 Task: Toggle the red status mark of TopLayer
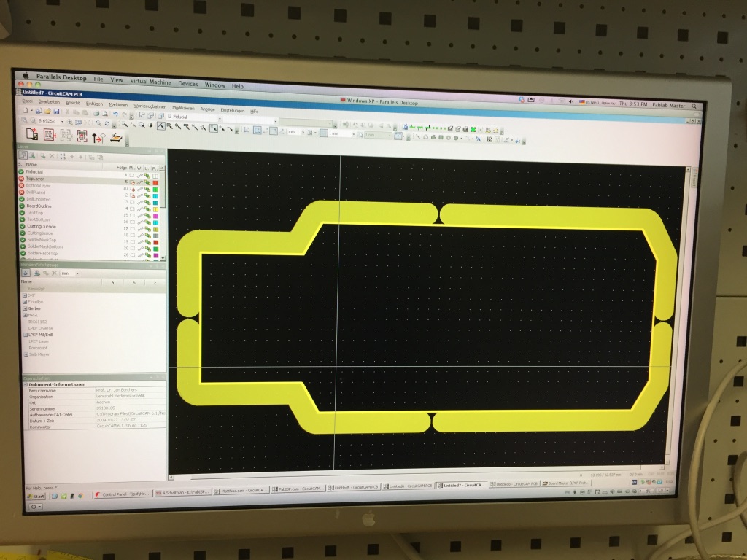tap(21, 179)
